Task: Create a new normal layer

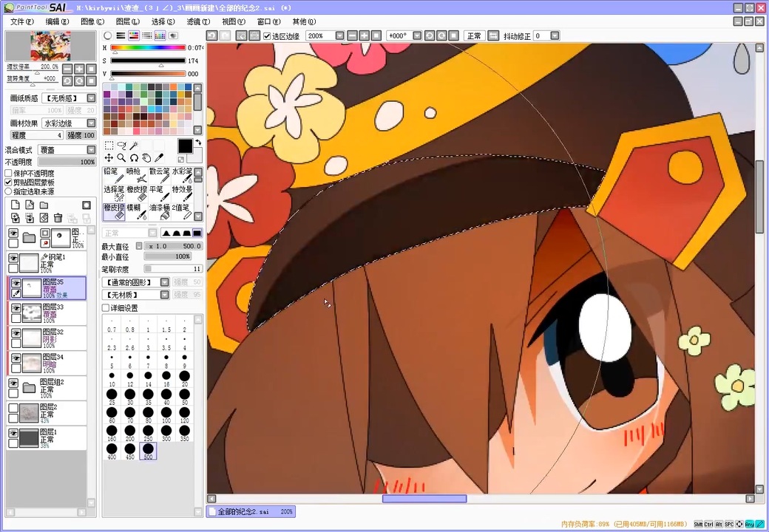Action: click(16, 205)
